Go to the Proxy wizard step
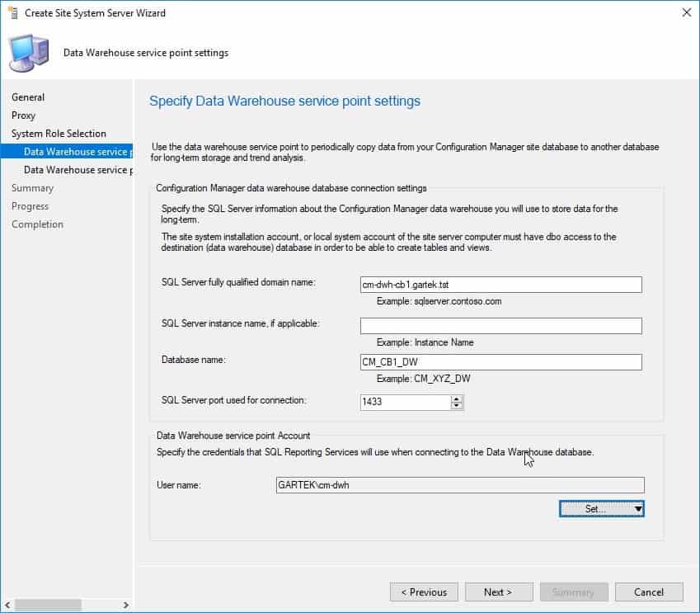Viewport: 700px width, 613px height. pos(23,116)
